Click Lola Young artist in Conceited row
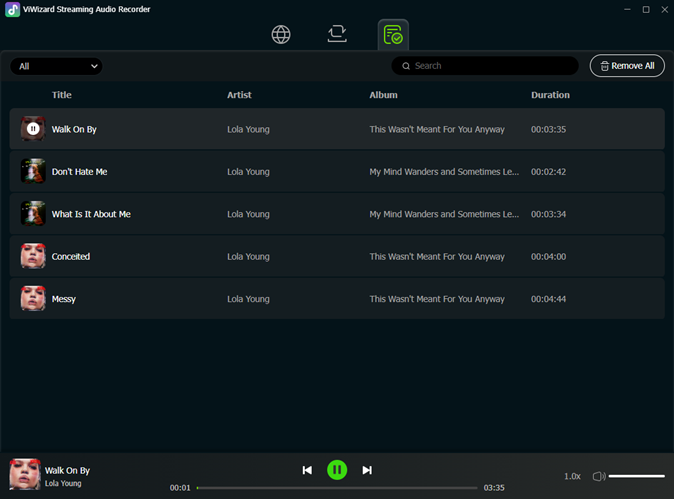Image resolution: width=674 pixels, height=499 pixels. point(248,257)
